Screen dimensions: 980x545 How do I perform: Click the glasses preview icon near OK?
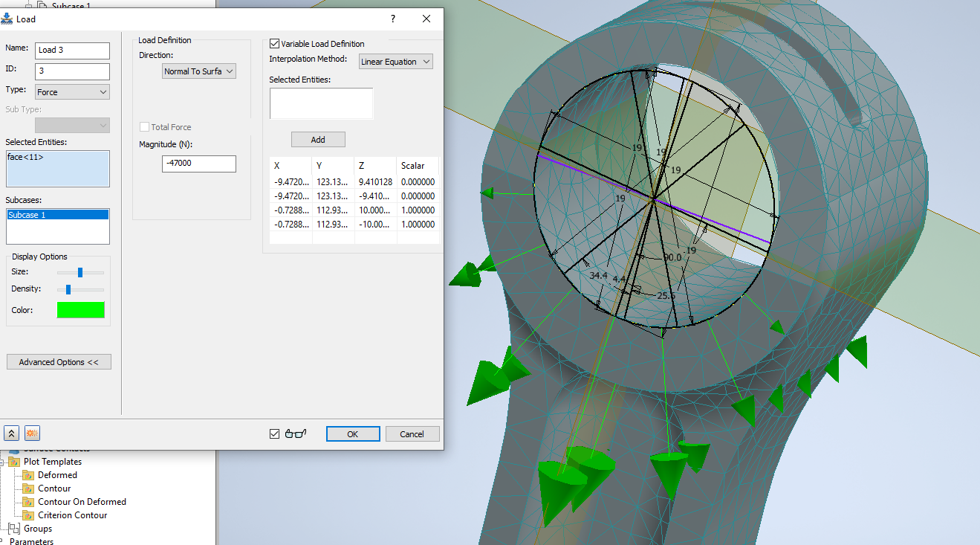[295, 433]
